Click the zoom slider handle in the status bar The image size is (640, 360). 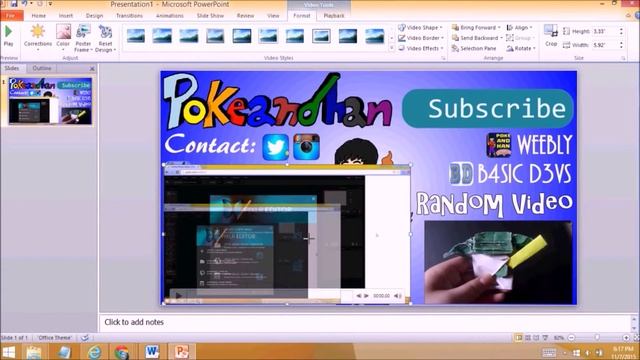tap(597, 338)
